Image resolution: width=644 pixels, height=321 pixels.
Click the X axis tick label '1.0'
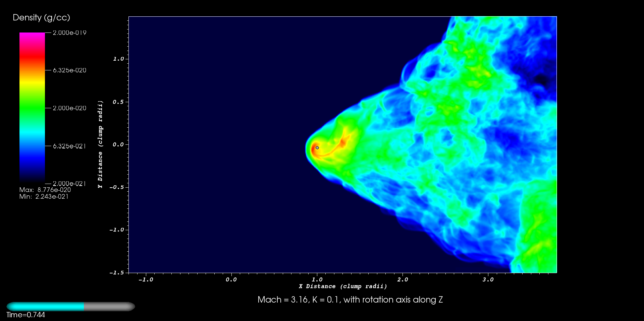[317, 280]
